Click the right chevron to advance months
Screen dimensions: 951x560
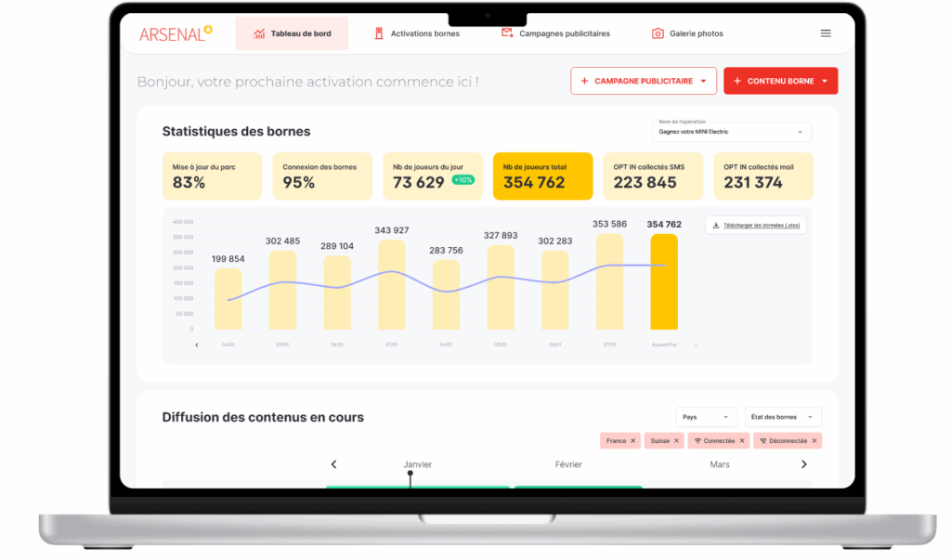804,464
